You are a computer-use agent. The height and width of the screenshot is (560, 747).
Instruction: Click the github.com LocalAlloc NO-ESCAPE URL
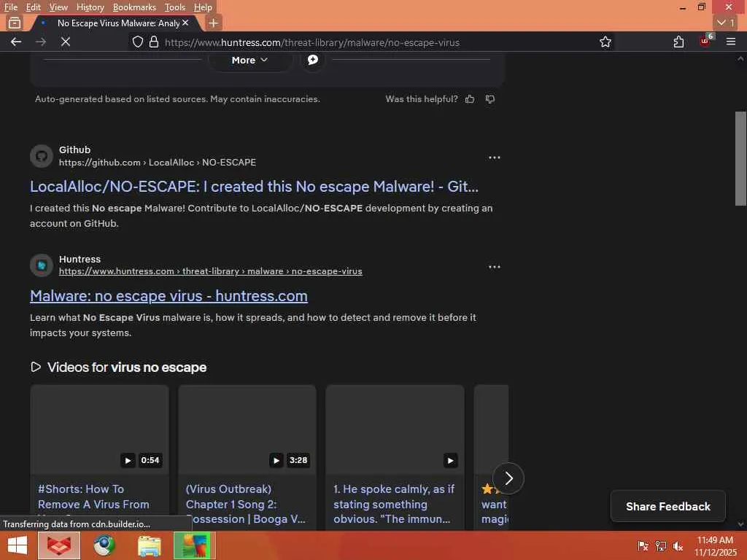158,163
